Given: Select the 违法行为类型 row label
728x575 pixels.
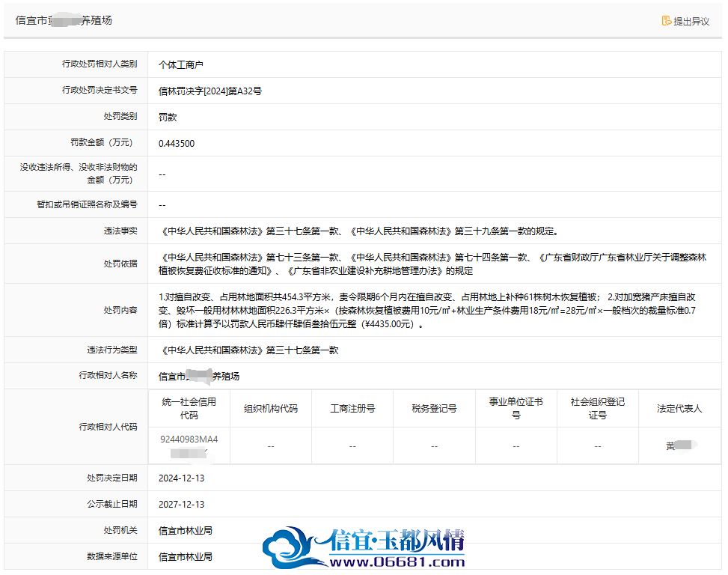Looking at the screenshot, I should (112, 350).
